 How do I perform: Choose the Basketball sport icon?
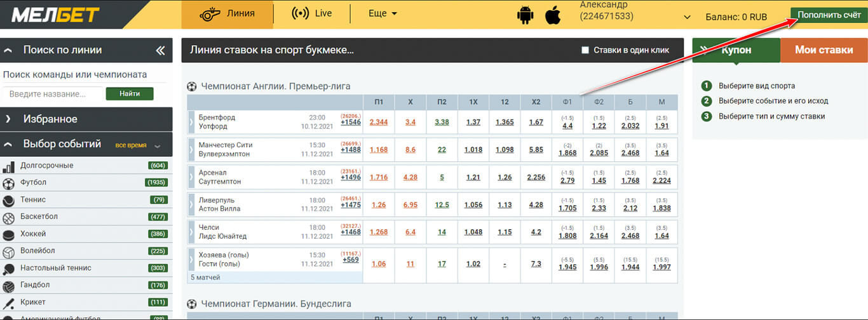(x=9, y=218)
